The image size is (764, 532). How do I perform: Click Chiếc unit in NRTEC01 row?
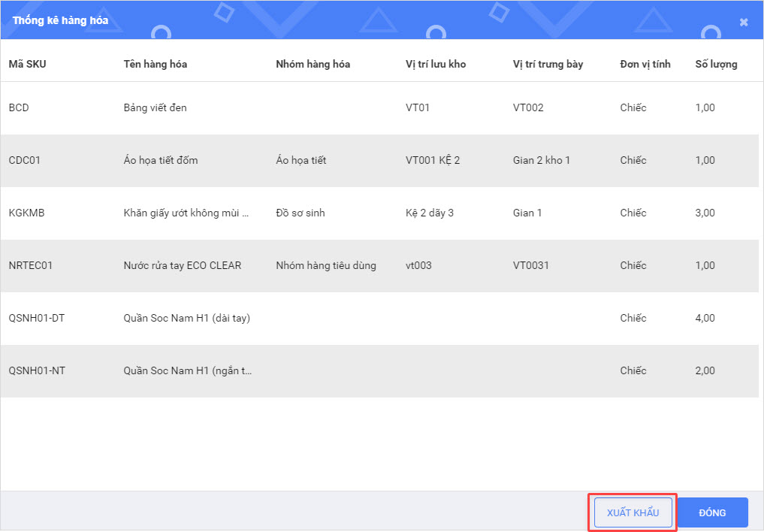633,265
